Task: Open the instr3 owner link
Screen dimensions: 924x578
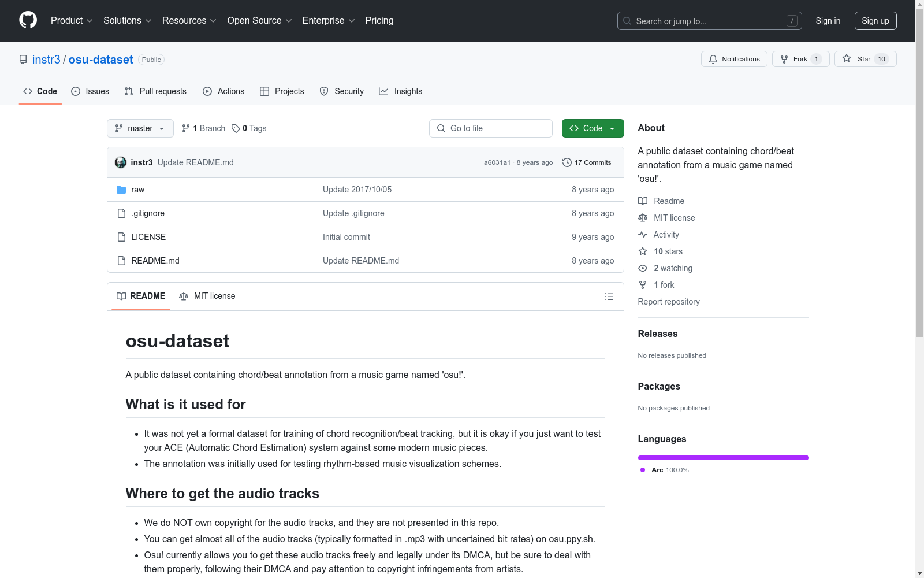Action: [x=46, y=60]
